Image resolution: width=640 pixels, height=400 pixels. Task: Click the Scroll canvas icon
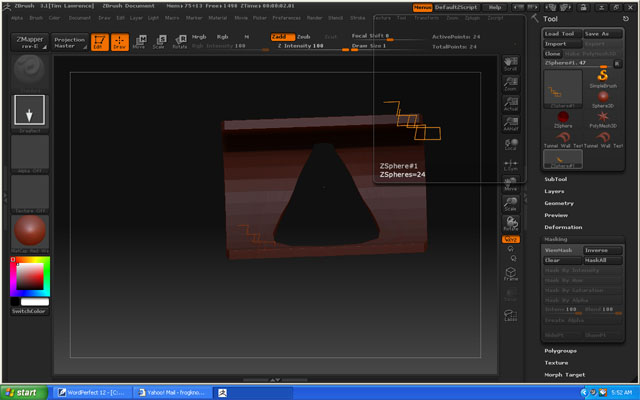(511, 64)
